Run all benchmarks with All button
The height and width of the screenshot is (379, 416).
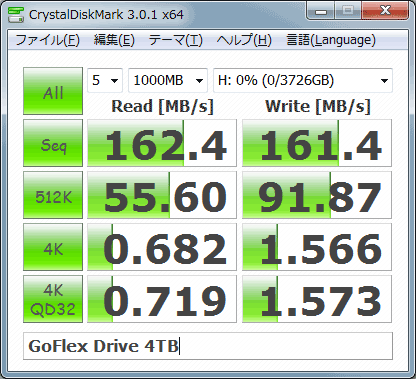point(53,91)
